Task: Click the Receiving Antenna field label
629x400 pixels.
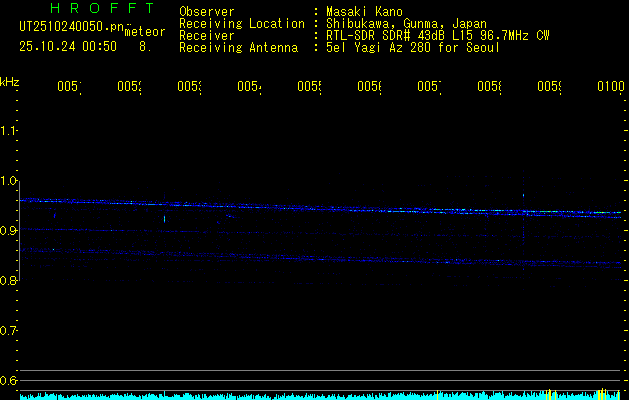Action: click(x=238, y=47)
